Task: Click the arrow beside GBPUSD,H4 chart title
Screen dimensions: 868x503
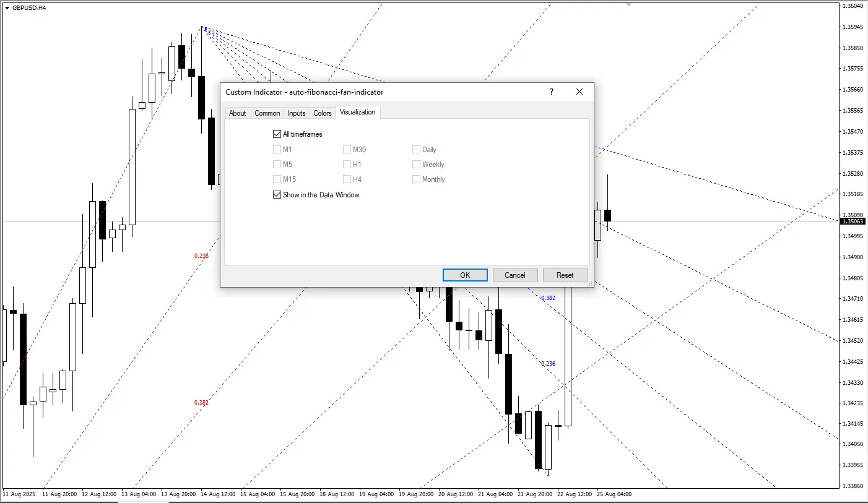Action: 7,8
